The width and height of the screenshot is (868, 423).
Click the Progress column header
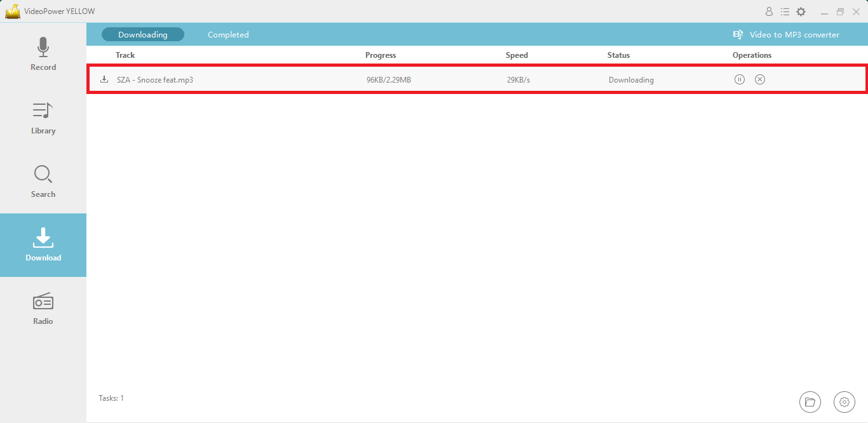tap(381, 55)
